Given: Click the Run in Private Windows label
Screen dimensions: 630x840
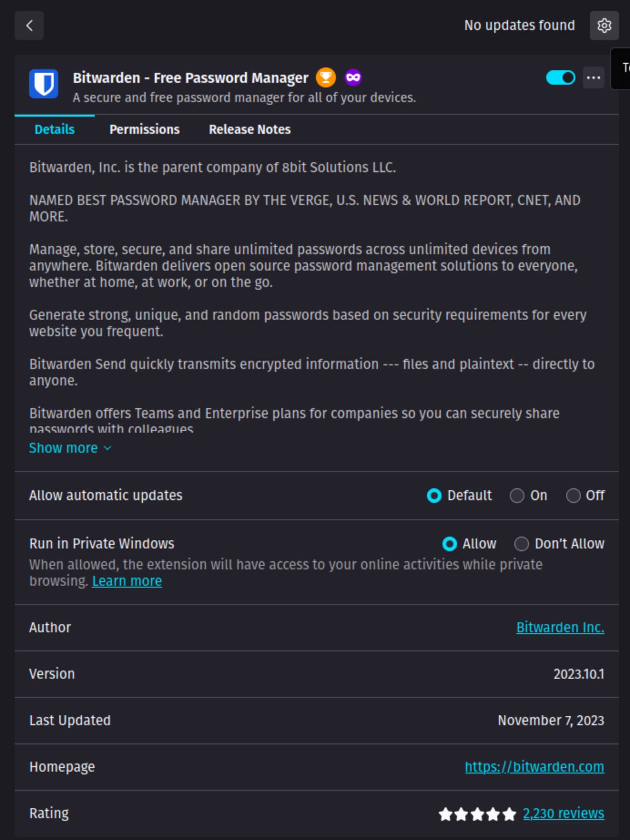Looking at the screenshot, I should pos(102,544).
